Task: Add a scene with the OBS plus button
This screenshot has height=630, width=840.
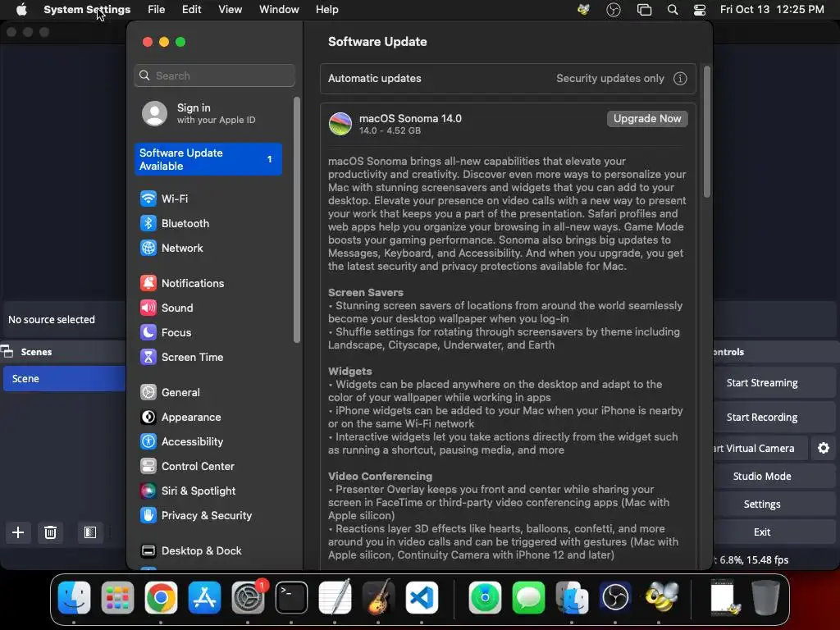Action: [18, 532]
